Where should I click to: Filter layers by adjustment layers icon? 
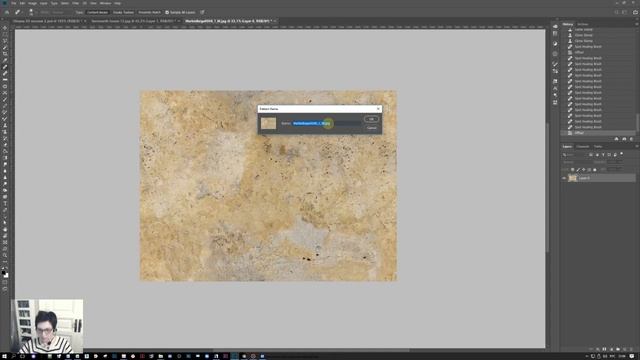(597, 155)
